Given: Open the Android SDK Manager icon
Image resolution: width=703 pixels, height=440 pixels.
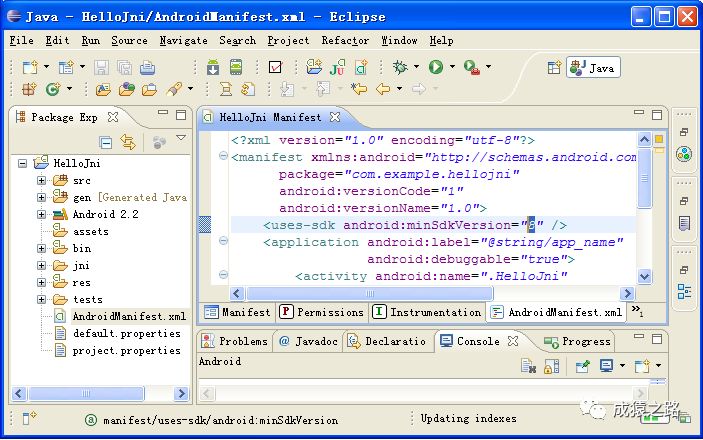Looking at the screenshot, I should pyautogui.click(x=213, y=67).
